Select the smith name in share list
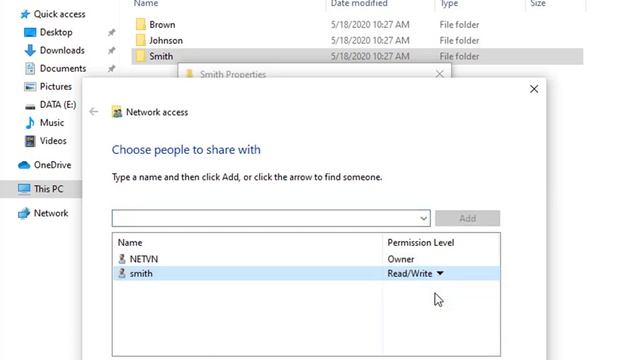This screenshot has height=360, width=640. tap(141, 273)
